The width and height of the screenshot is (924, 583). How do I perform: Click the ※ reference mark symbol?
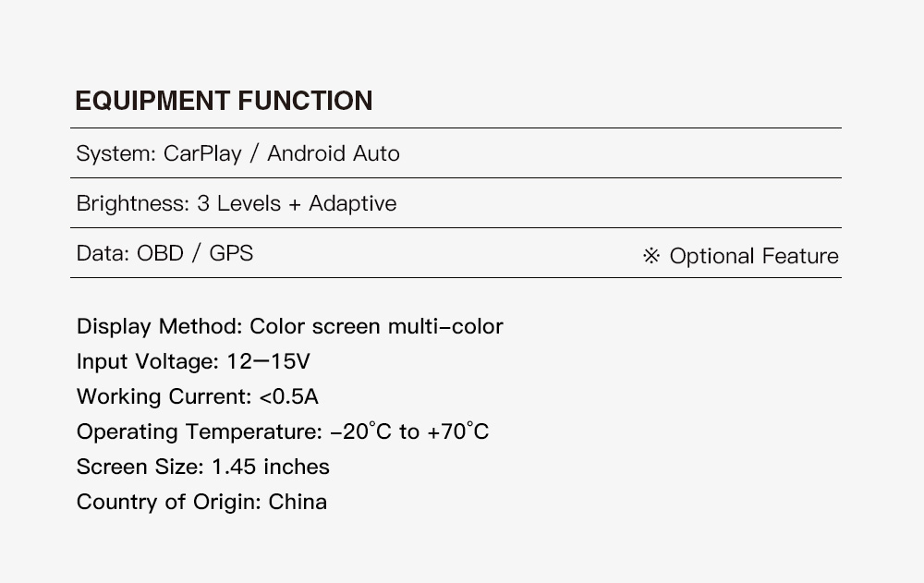point(651,256)
